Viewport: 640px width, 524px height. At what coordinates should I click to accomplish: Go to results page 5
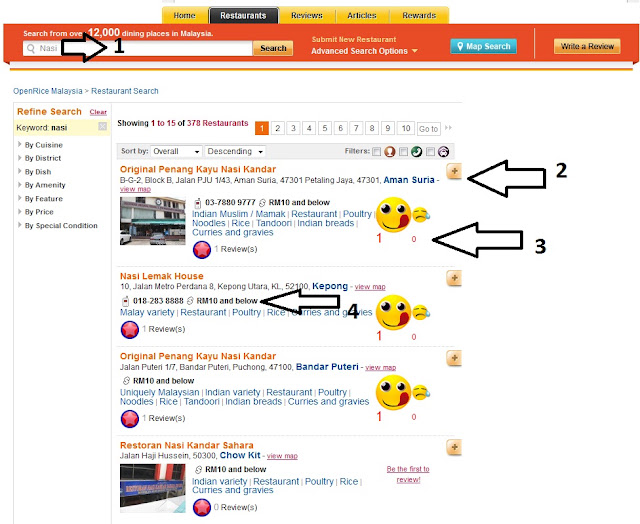click(325, 129)
